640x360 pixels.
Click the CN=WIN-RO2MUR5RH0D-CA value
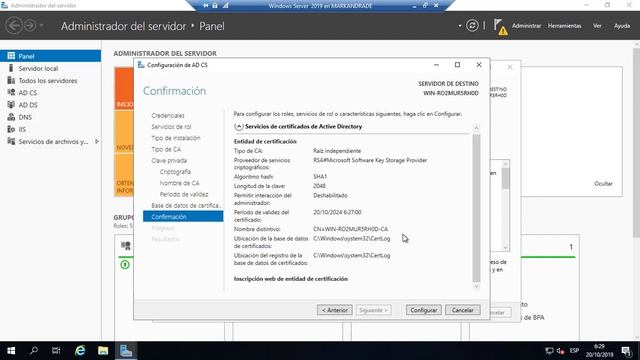[x=351, y=229]
